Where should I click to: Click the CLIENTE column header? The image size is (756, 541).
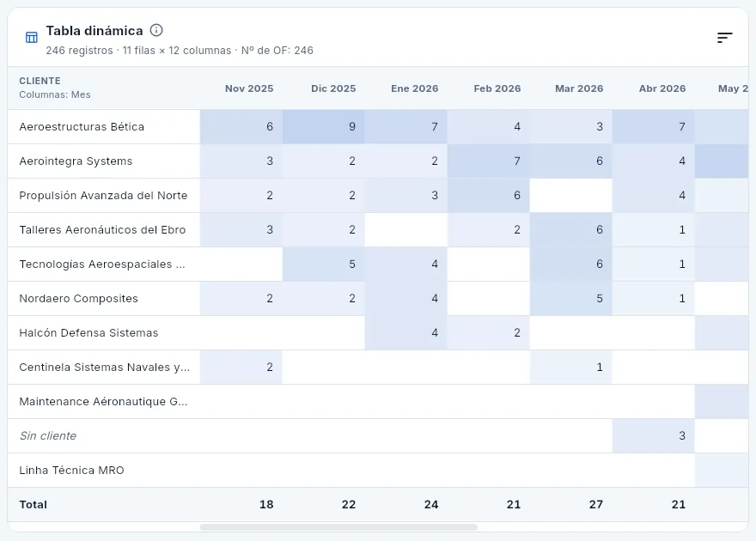tap(40, 81)
